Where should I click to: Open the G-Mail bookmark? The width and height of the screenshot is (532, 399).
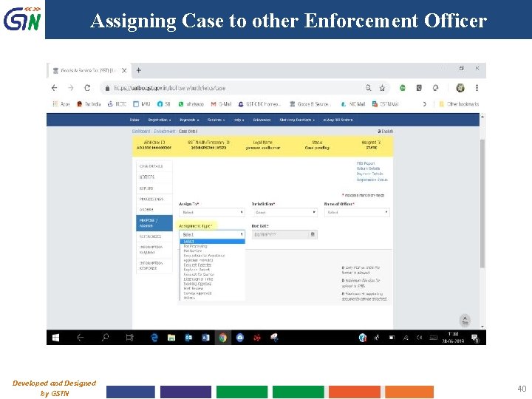click(x=221, y=104)
